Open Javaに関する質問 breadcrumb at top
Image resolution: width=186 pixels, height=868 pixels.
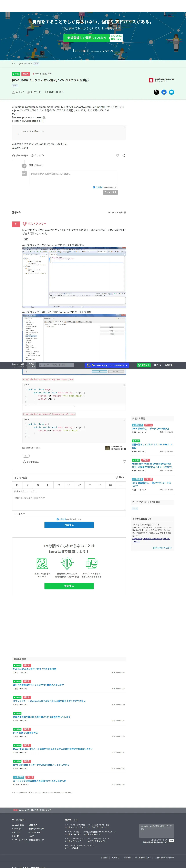click(x=26, y=64)
